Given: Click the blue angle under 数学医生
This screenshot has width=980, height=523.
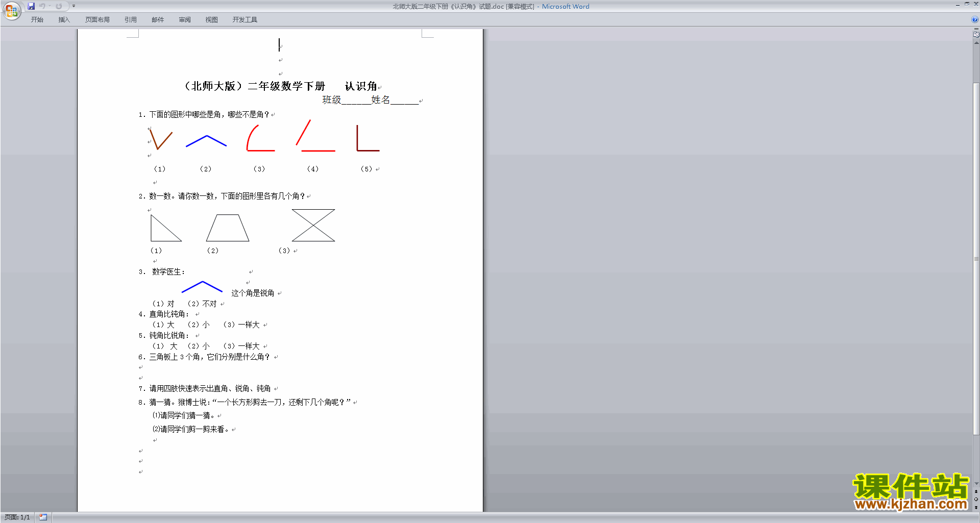Looking at the screenshot, I should coord(202,287).
